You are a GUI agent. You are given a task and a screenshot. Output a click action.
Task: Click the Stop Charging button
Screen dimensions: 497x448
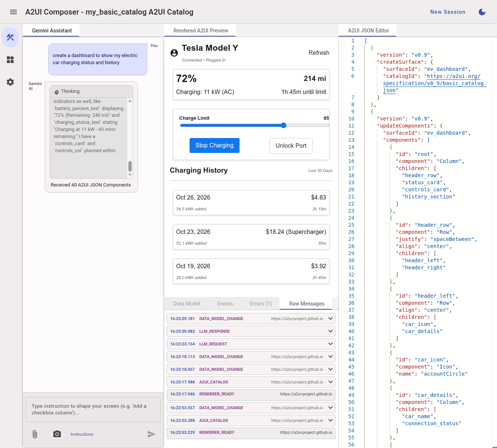click(x=215, y=145)
